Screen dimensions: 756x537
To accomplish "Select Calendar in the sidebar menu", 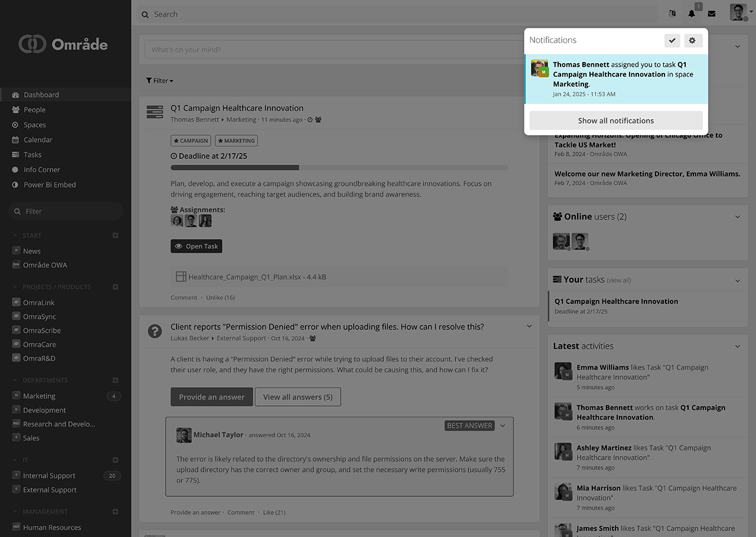I will pyautogui.click(x=38, y=140).
